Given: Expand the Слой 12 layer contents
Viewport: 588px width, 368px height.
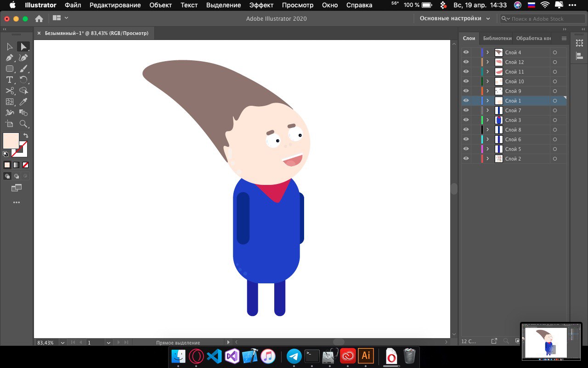Looking at the screenshot, I should click(x=488, y=62).
